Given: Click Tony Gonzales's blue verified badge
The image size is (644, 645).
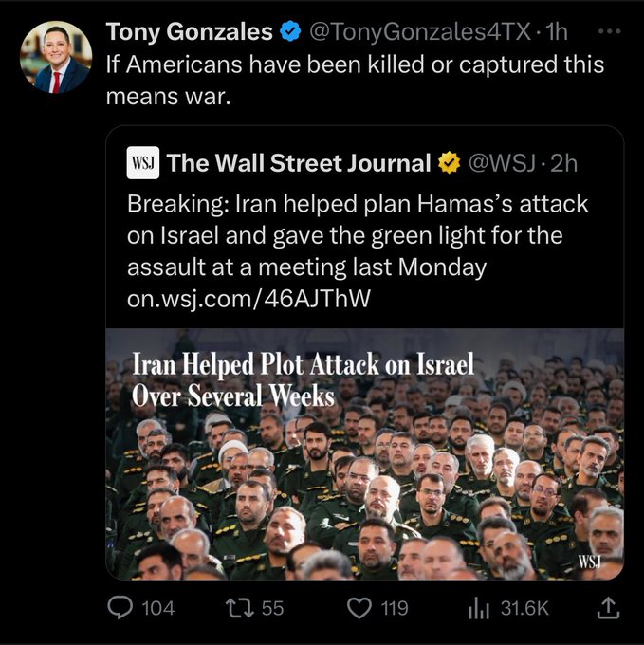Looking at the screenshot, I should click(x=290, y=32).
